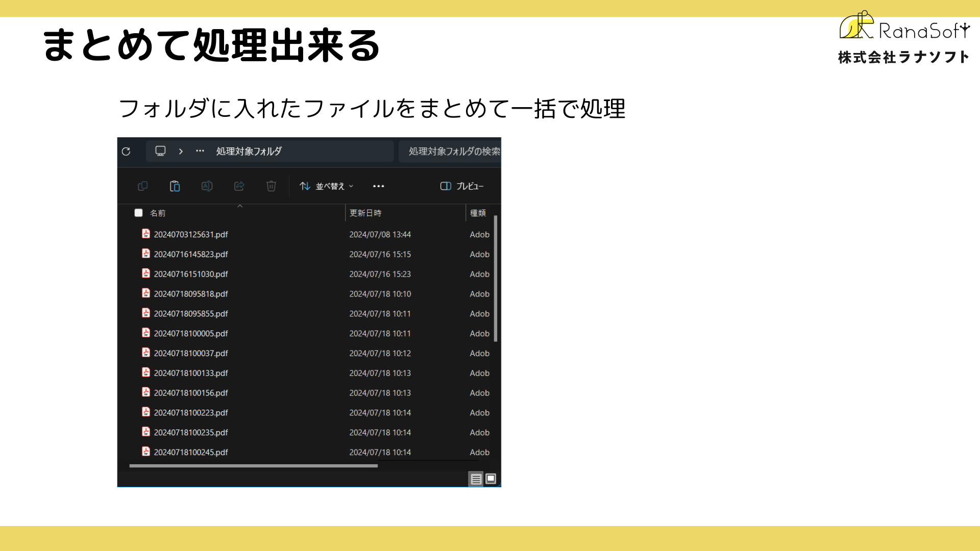Sort by the 更新日時 column header
This screenshot has width=980, height=551.
(365, 213)
